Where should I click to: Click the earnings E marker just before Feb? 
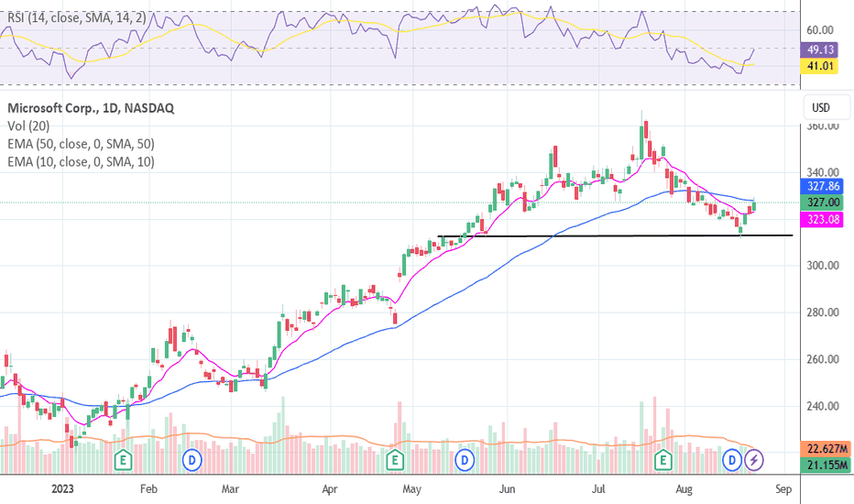(123, 460)
